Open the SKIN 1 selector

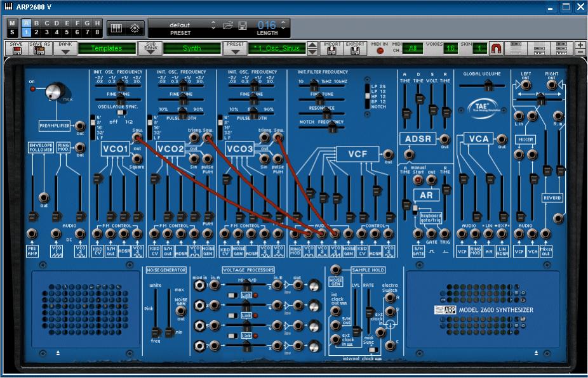click(x=479, y=48)
